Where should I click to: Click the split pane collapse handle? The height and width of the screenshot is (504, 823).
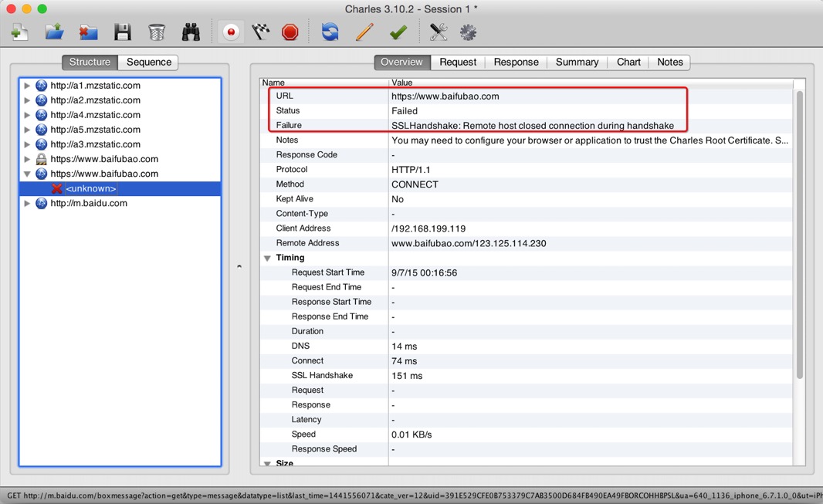point(239,266)
